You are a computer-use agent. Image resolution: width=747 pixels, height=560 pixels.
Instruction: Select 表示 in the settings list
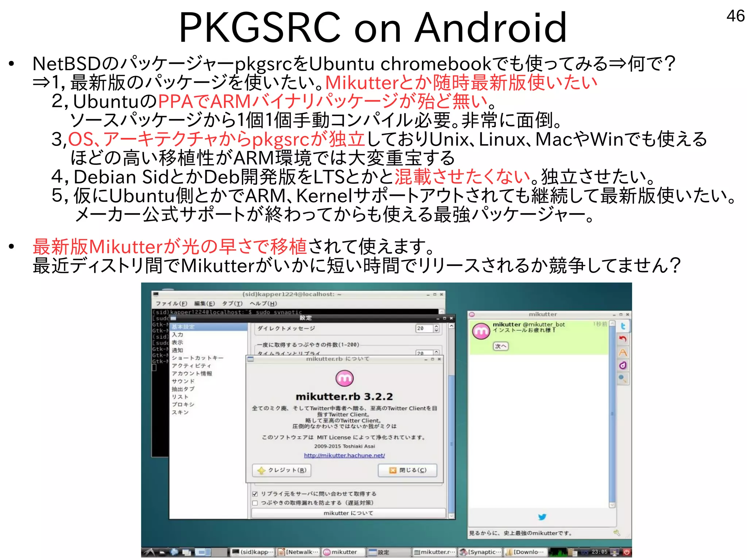[209, 342]
